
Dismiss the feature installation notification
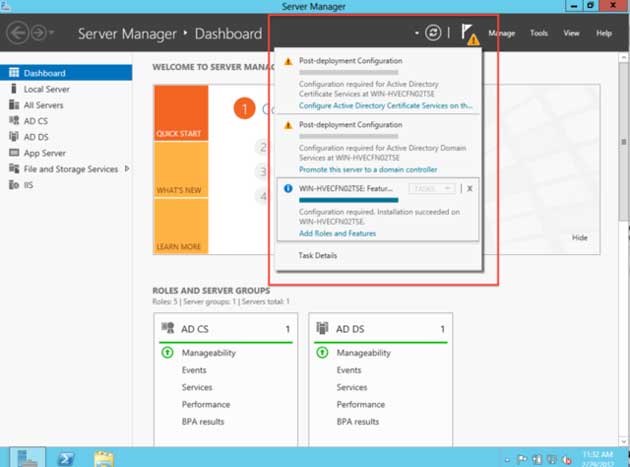click(470, 188)
